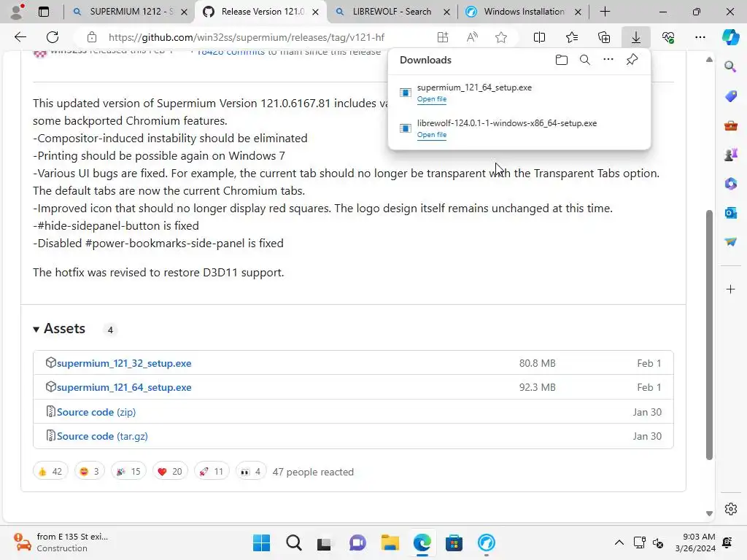Open the traffic widget on taskbar
The height and width of the screenshot is (560, 747).
[x=61, y=542]
